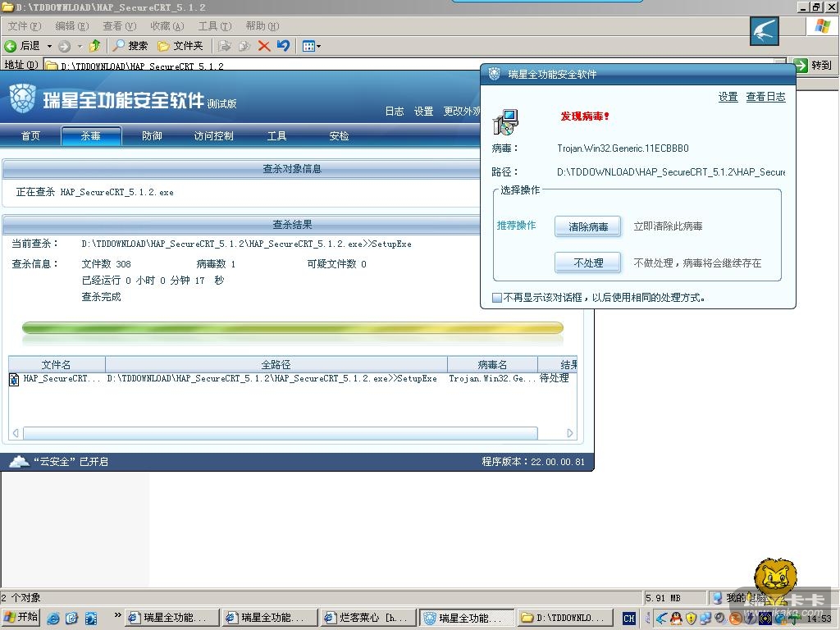Click the installer package icon in alert popup
Screen dimensions: 840x630
[505, 121]
